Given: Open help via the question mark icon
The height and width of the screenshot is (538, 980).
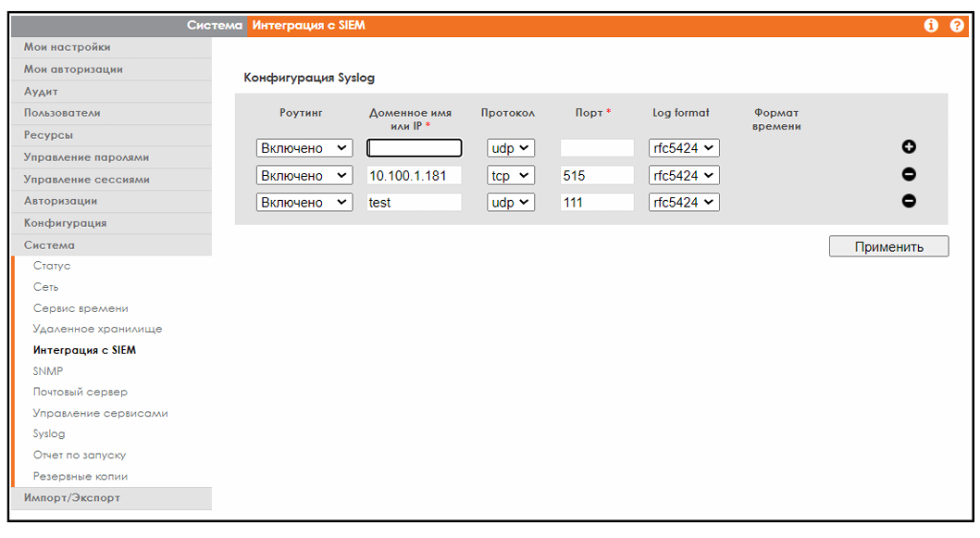Looking at the screenshot, I should click(x=957, y=26).
